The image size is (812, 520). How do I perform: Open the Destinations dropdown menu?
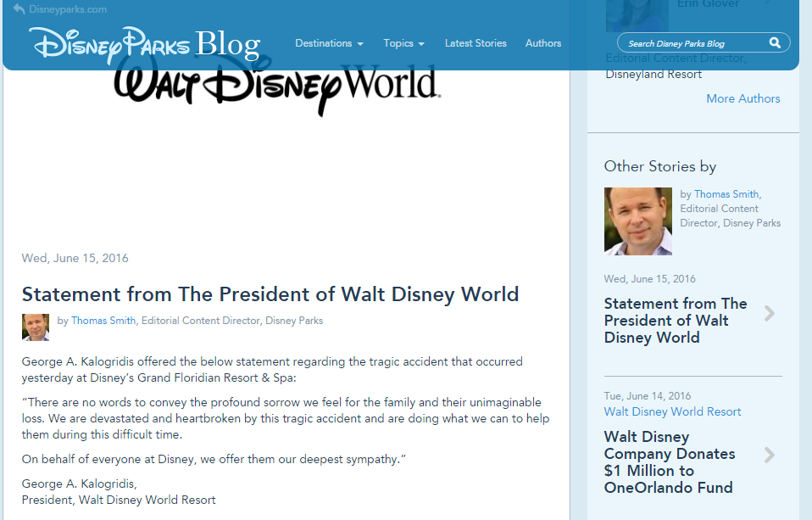(329, 43)
